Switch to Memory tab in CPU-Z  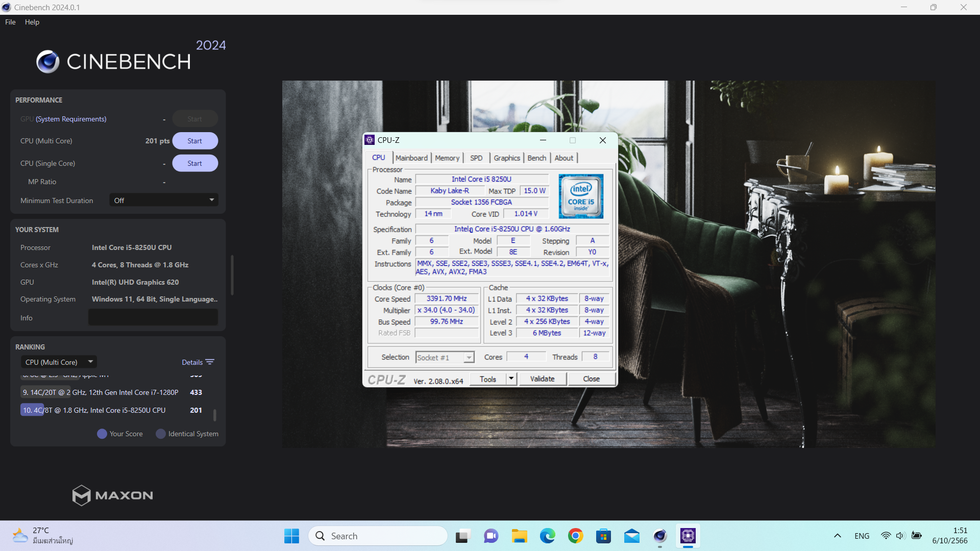(x=447, y=158)
